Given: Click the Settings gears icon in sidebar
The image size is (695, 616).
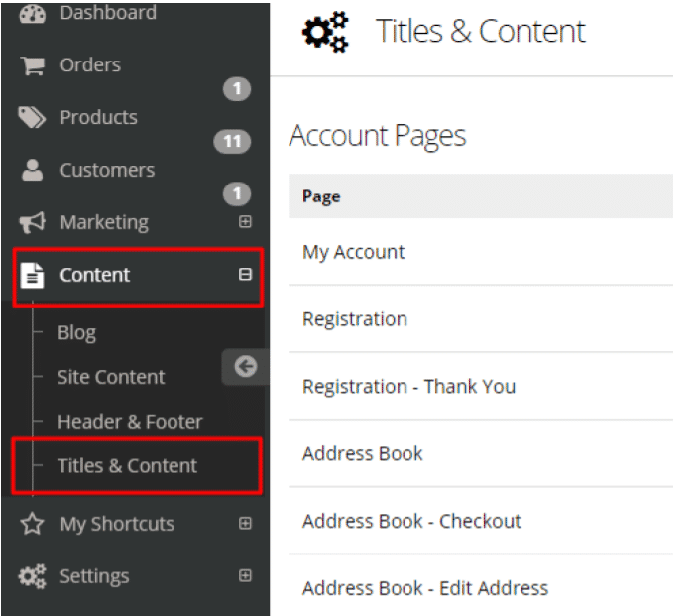Looking at the screenshot, I should [x=32, y=576].
